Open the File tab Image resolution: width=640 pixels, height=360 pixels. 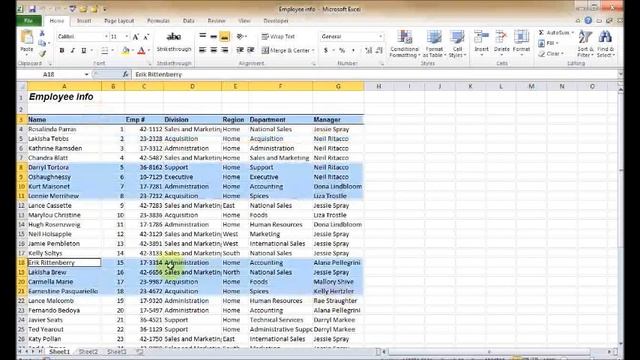click(x=29, y=20)
